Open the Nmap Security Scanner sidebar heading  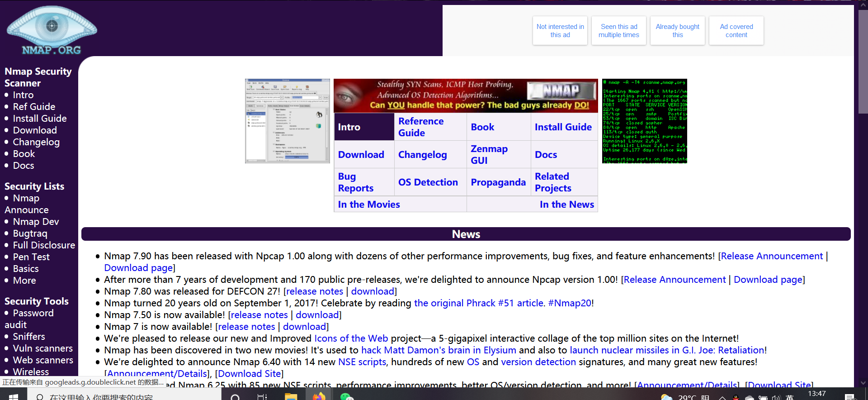(38, 77)
